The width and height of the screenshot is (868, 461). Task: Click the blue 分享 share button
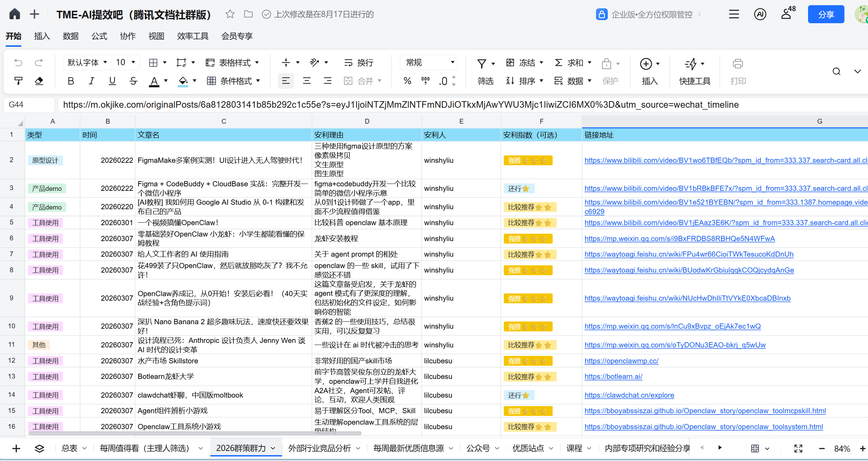click(826, 14)
